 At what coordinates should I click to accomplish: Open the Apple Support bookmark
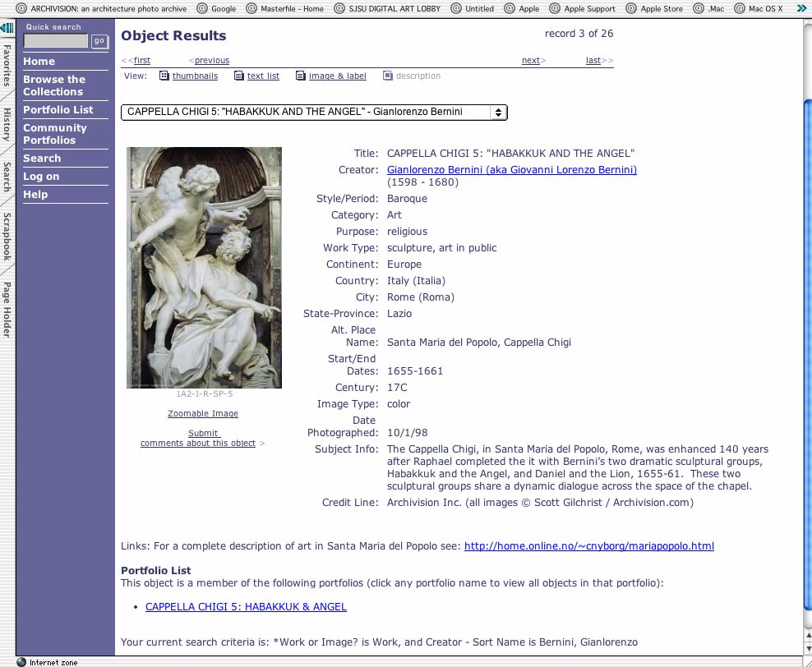583,8
